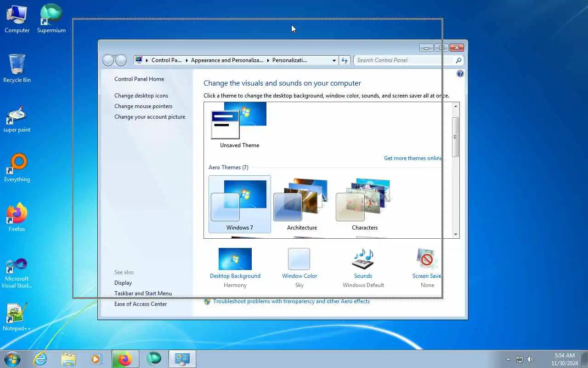Select the Unsaved Theme thumbnail

[x=239, y=126]
